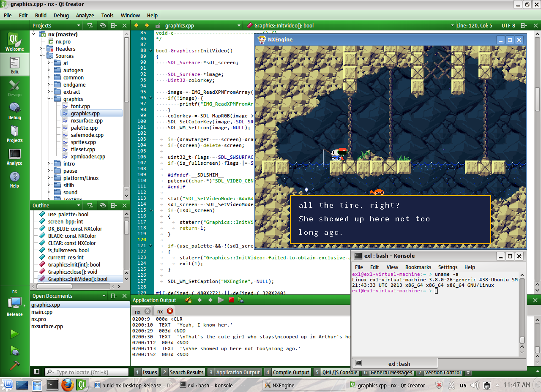
Task: Re-run the run configuration in Application Output
Action: click(221, 300)
